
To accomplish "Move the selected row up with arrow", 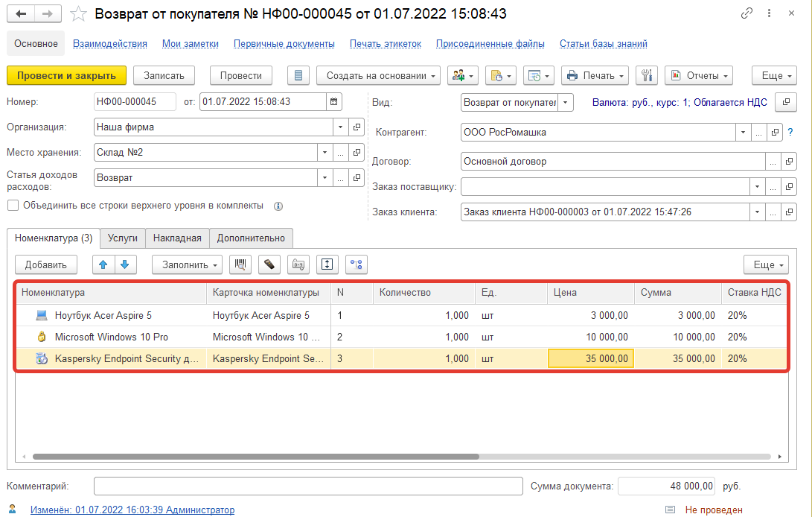I will point(103,264).
